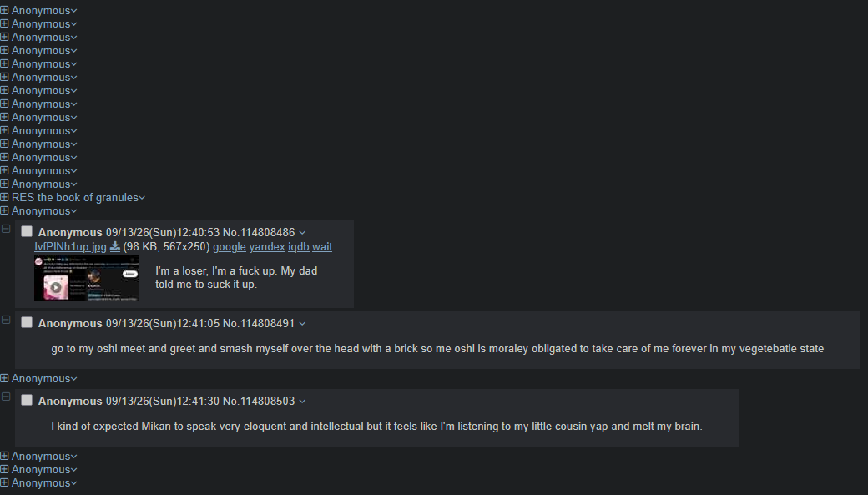Search the image with the google link

click(x=230, y=247)
